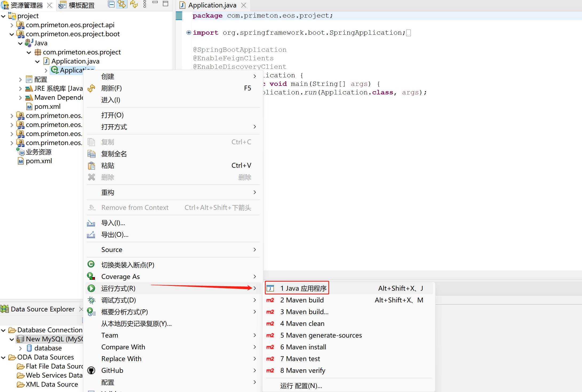Click the 调试方式 debug bug icon

tap(91, 300)
